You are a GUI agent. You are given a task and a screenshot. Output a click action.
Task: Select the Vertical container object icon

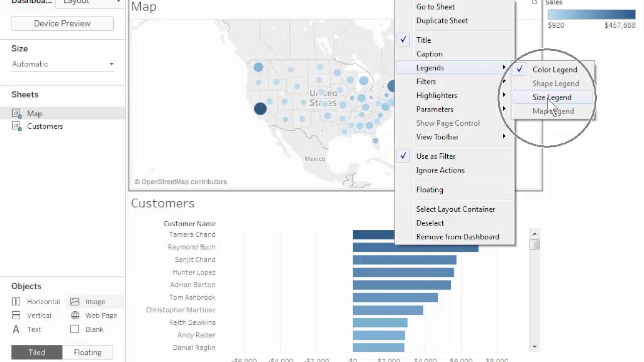tap(16, 315)
